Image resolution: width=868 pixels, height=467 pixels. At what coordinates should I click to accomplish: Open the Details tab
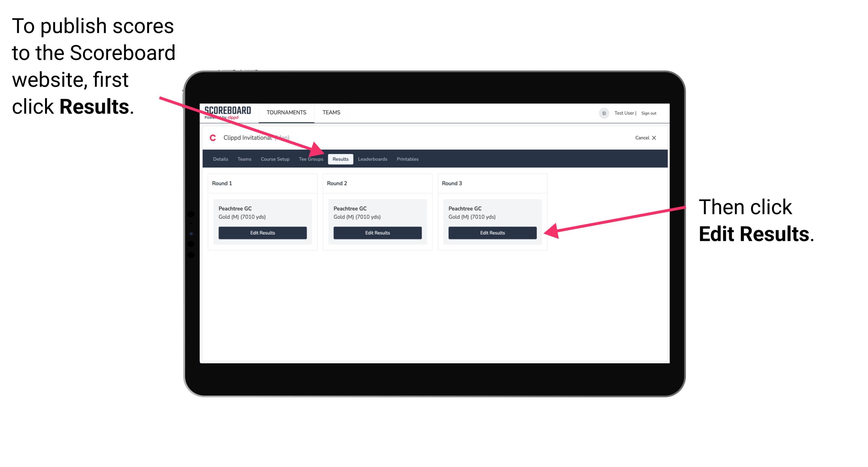click(221, 159)
